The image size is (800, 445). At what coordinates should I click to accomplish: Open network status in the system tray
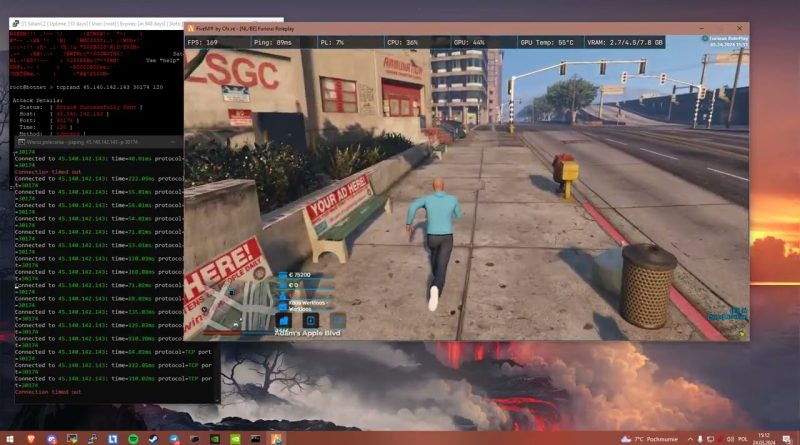pos(710,439)
